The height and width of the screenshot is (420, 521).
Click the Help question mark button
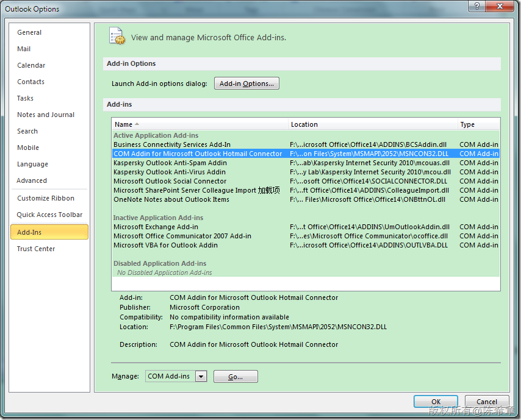pos(477,6)
